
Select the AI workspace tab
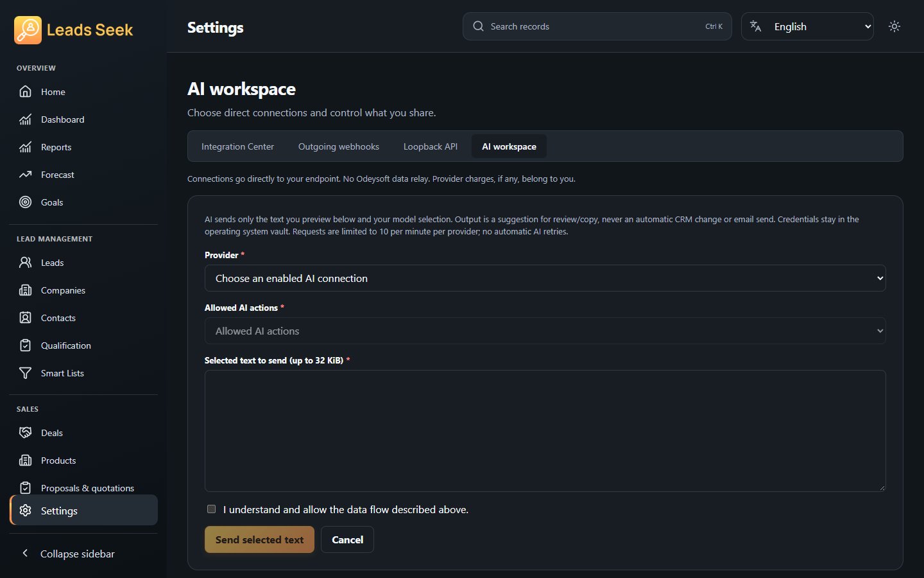(509, 146)
